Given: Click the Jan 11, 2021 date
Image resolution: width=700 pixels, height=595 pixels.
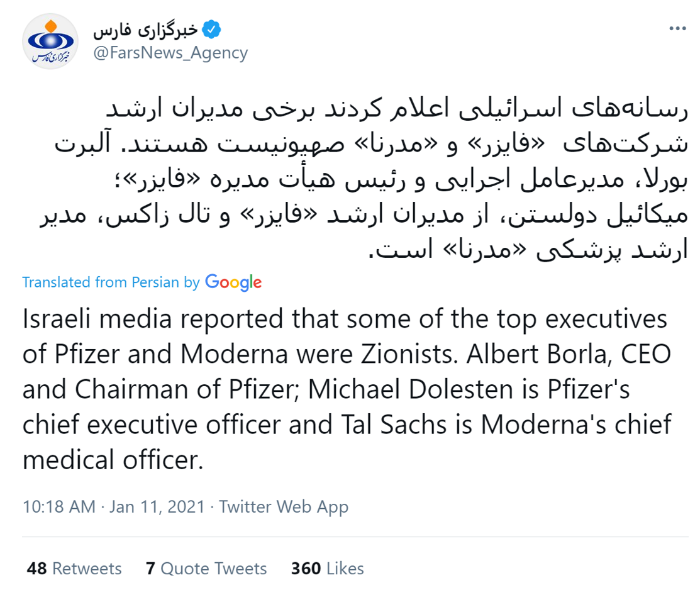Looking at the screenshot, I should tap(157, 507).
